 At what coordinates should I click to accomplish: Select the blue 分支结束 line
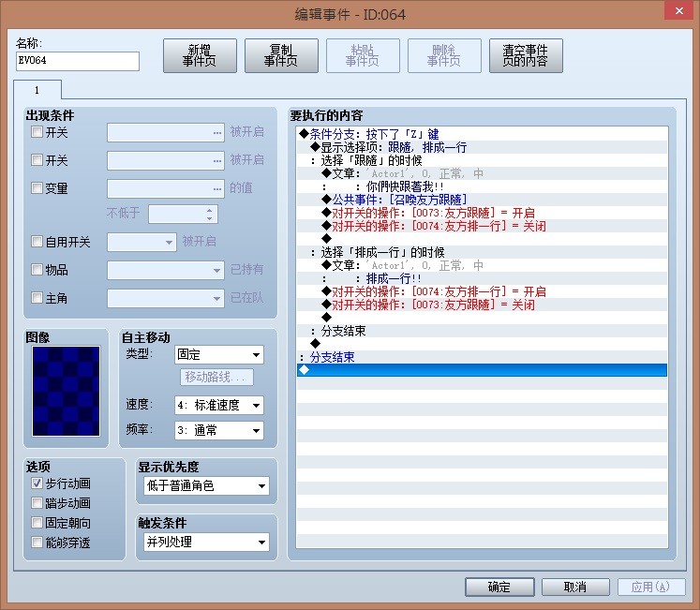pos(483,357)
